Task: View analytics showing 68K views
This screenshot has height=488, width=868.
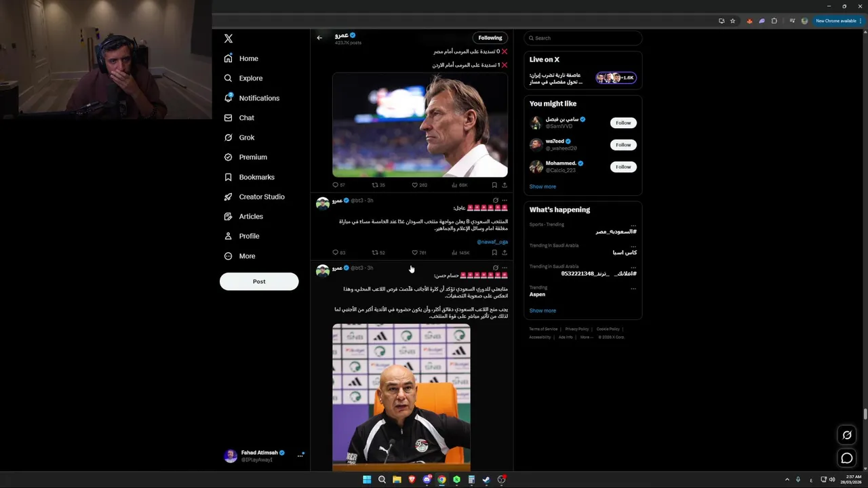Action: pos(459,185)
